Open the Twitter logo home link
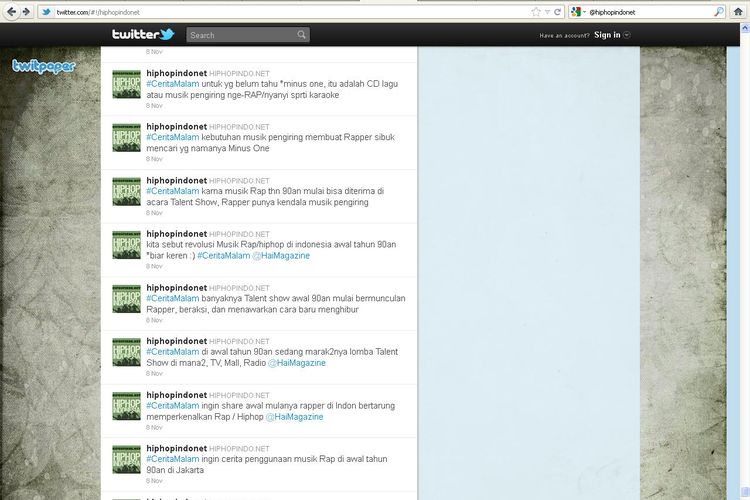This screenshot has height=500, width=750. point(143,34)
